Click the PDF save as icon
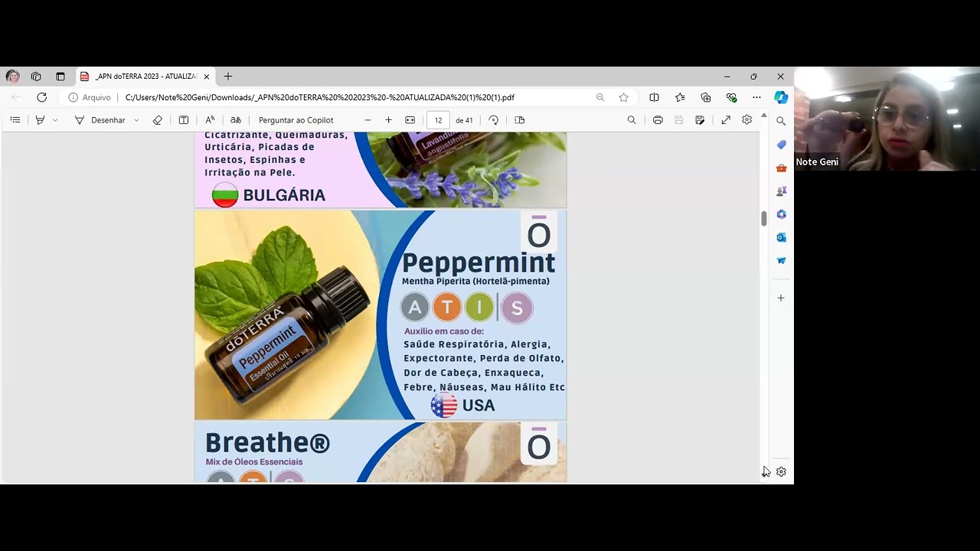 point(700,120)
